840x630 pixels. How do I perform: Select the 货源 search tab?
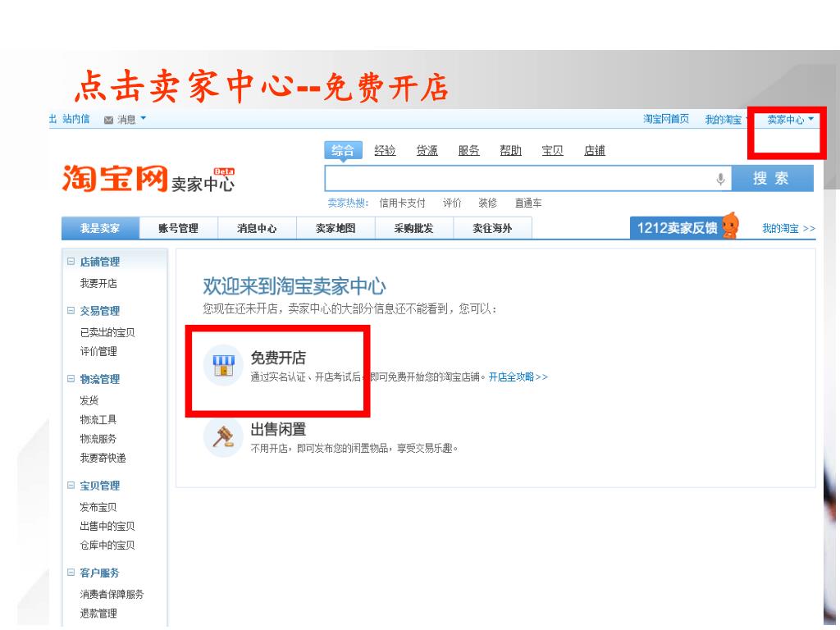pyautogui.click(x=427, y=151)
